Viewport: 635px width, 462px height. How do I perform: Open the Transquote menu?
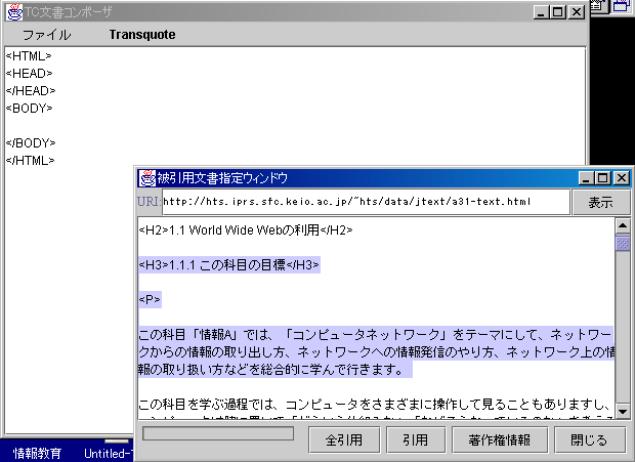coord(142,35)
